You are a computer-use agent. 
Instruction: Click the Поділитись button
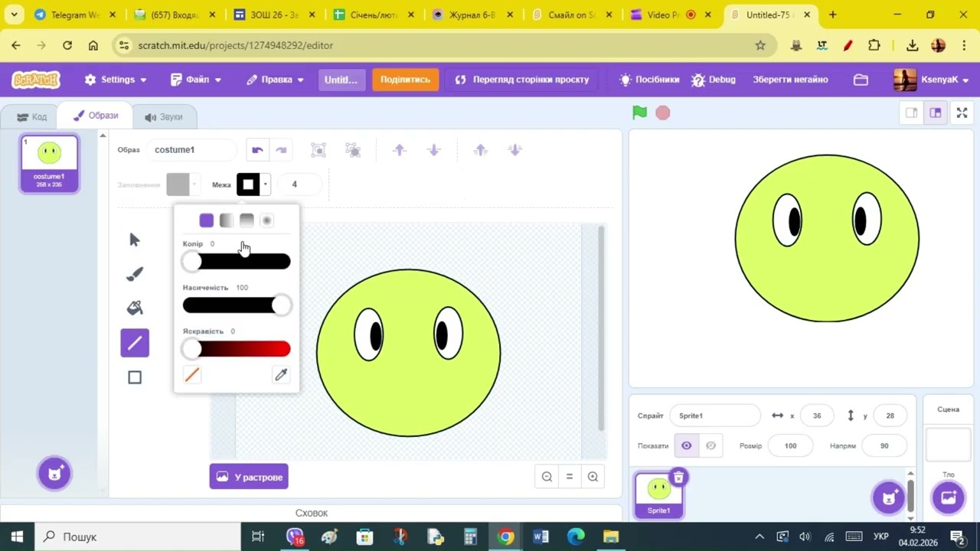tap(405, 80)
